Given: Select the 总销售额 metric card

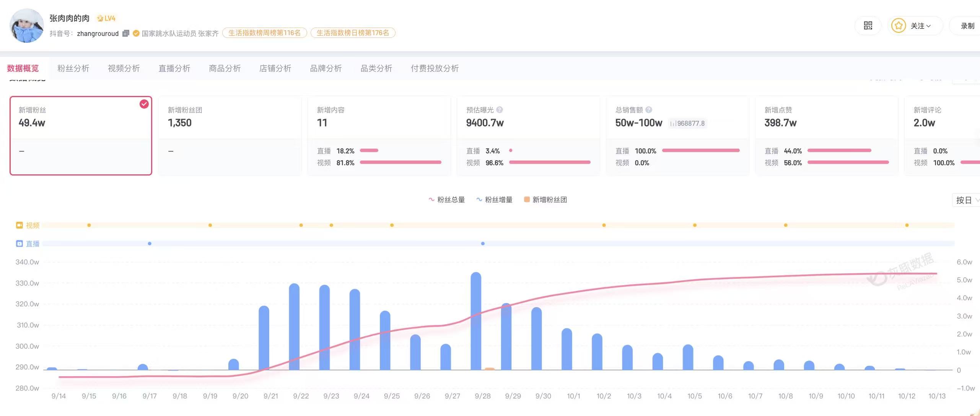Looking at the screenshot, I should (x=677, y=136).
